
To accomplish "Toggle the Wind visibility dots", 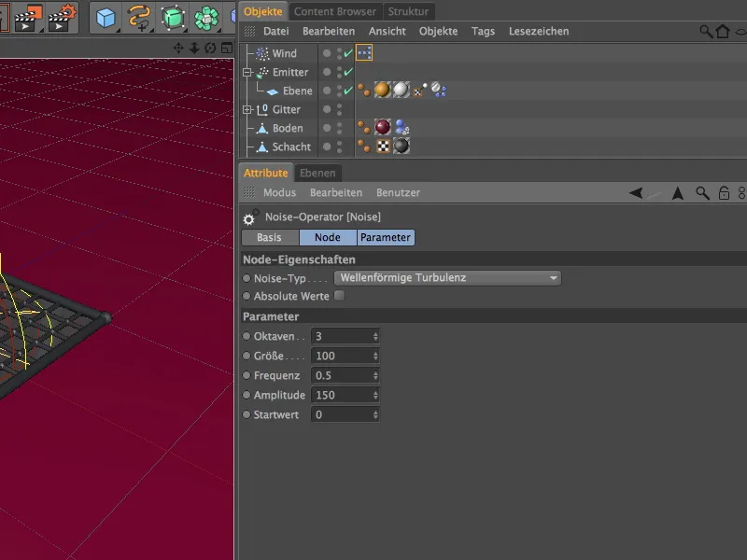I will [x=339, y=53].
